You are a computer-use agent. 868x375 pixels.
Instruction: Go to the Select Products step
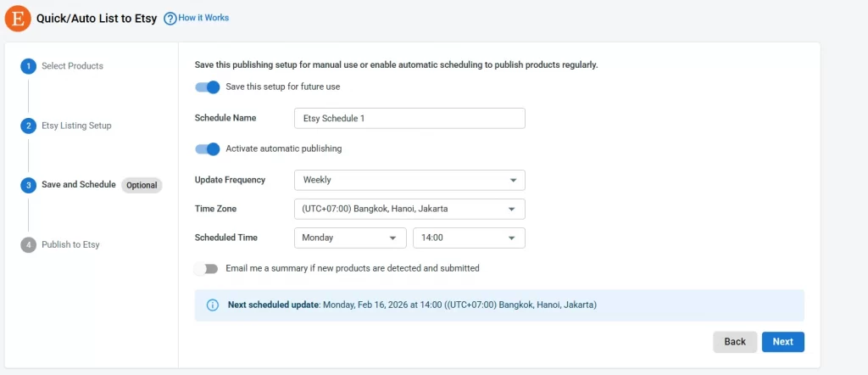(72, 66)
